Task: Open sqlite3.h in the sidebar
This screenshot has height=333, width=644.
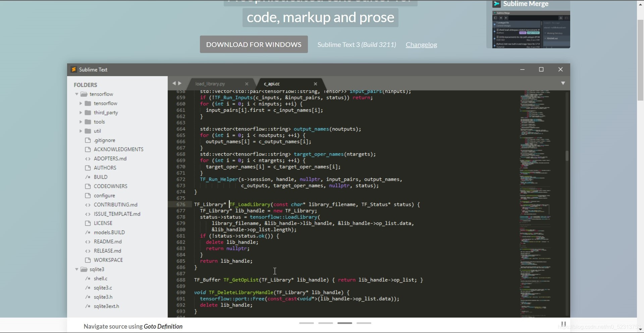Action: click(x=103, y=297)
